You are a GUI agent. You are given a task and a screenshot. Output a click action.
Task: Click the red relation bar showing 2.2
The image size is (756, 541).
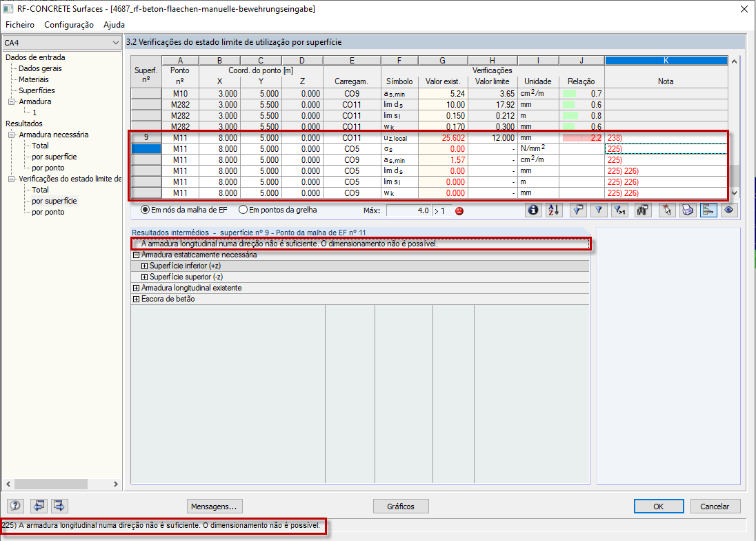(x=581, y=138)
